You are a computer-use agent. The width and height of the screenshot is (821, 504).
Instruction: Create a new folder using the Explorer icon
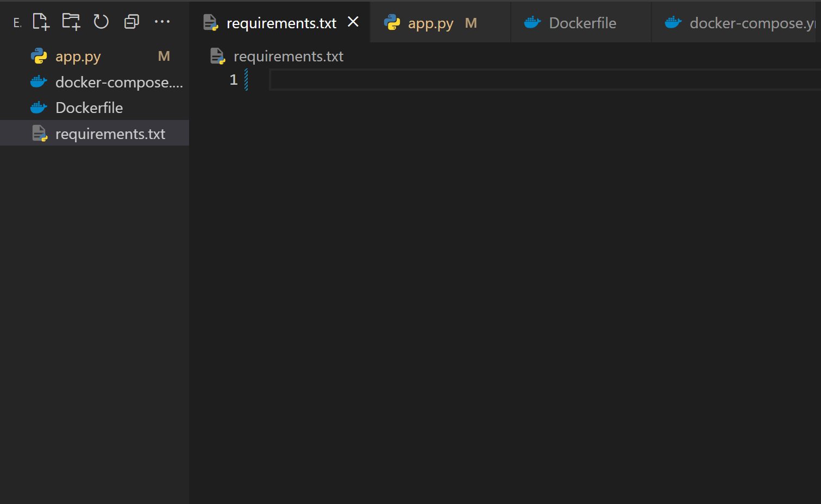point(71,22)
